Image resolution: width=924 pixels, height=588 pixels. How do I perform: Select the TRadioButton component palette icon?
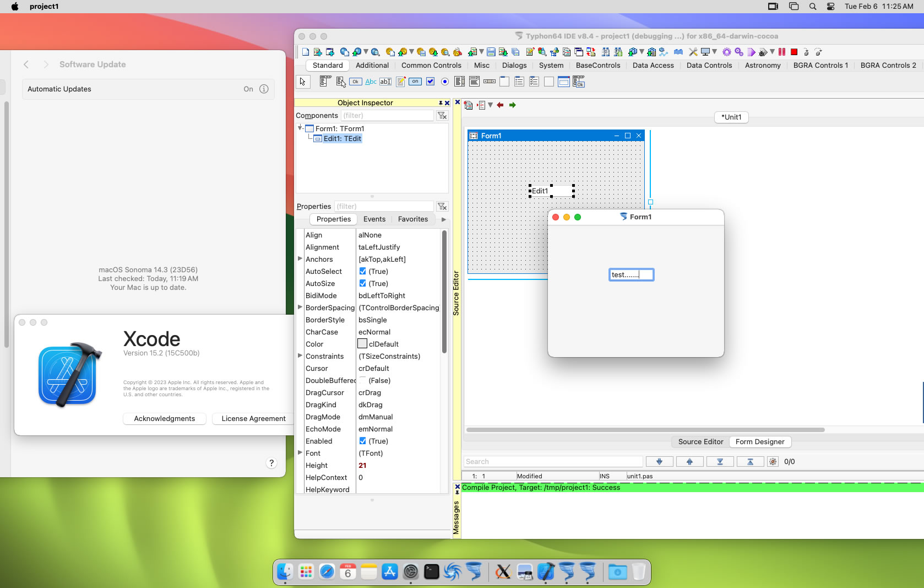[x=445, y=82]
